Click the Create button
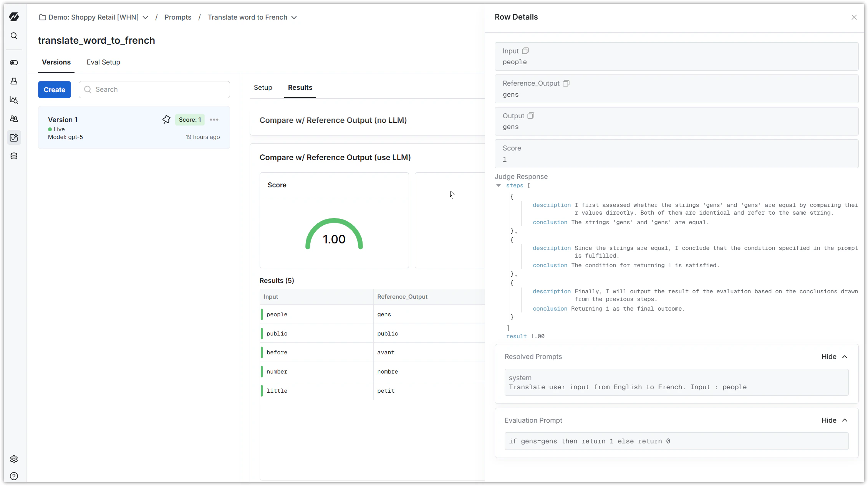Image resolution: width=868 pixels, height=486 pixels. 54,89
